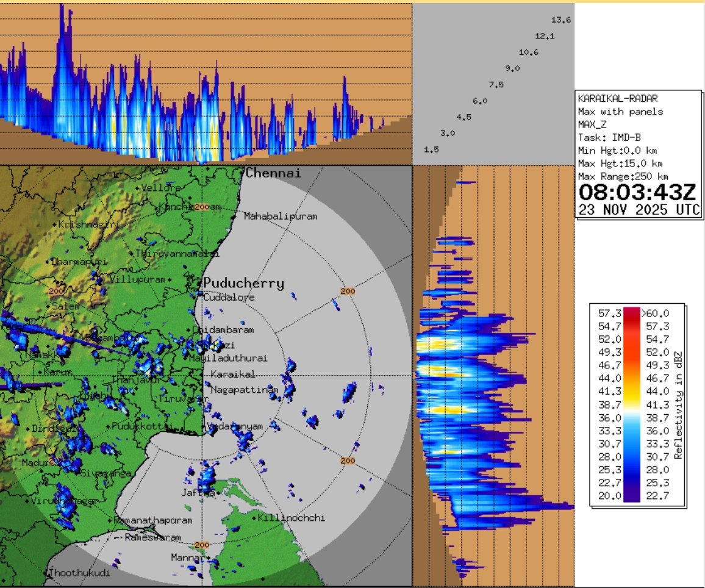Select the Thoothukudi label
Screen dimensions: 705x588
coord(79,573)
